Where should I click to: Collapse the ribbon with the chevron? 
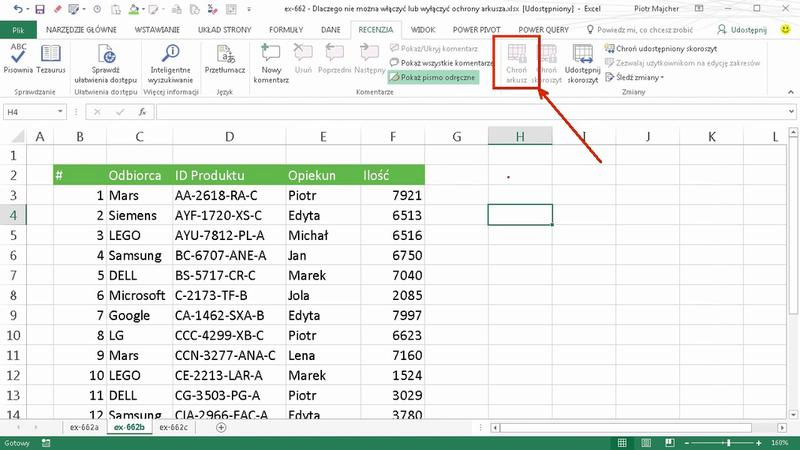point(791,92)
